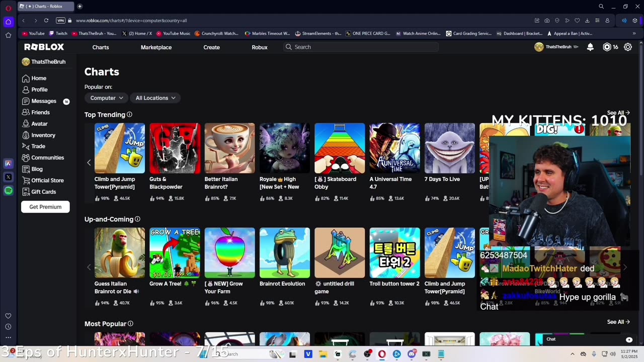Select the Charts - Roblox browser tab
This screenshot has height=362, width=644.
(x=45, y=7)
